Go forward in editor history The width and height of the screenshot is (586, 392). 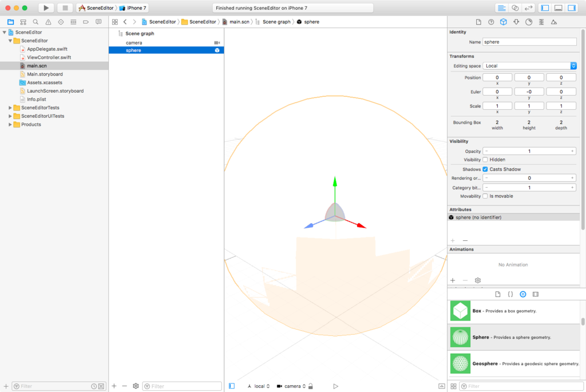tap(134, 22)
